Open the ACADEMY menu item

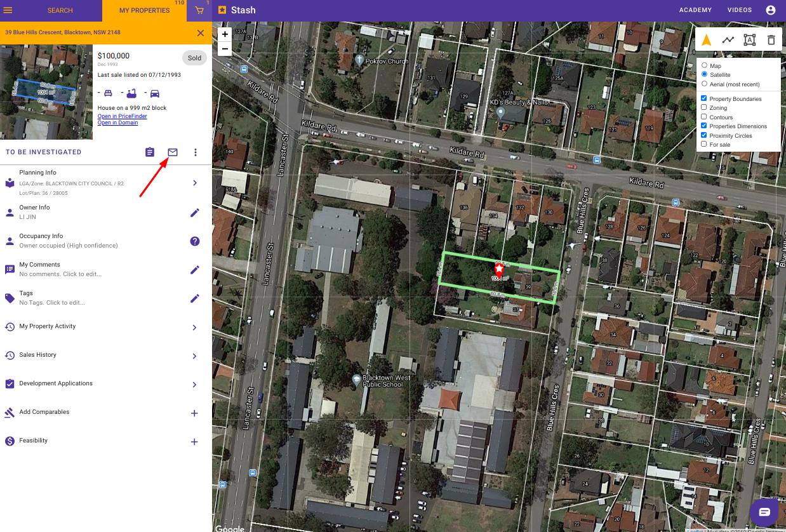point(695,10)
